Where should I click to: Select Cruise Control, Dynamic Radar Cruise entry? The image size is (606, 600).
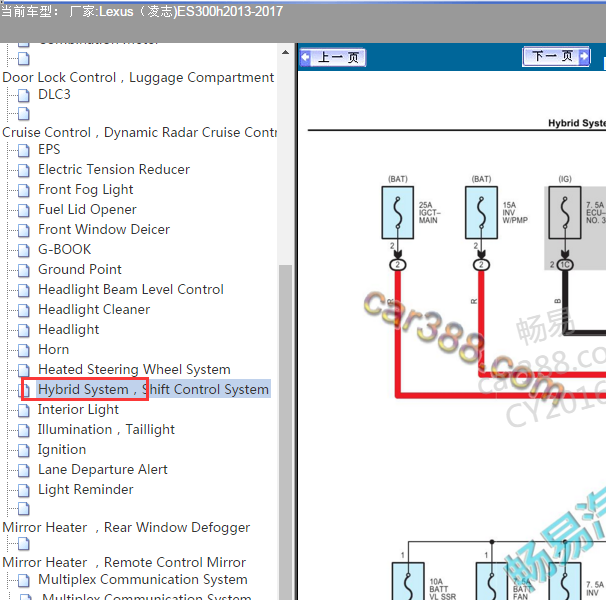point(140,132)
